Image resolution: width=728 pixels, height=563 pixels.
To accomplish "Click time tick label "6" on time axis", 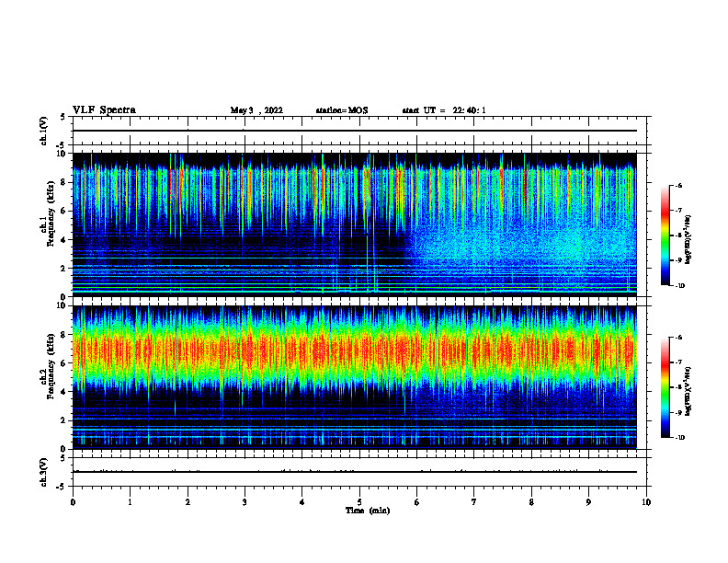I will (417, 502).
